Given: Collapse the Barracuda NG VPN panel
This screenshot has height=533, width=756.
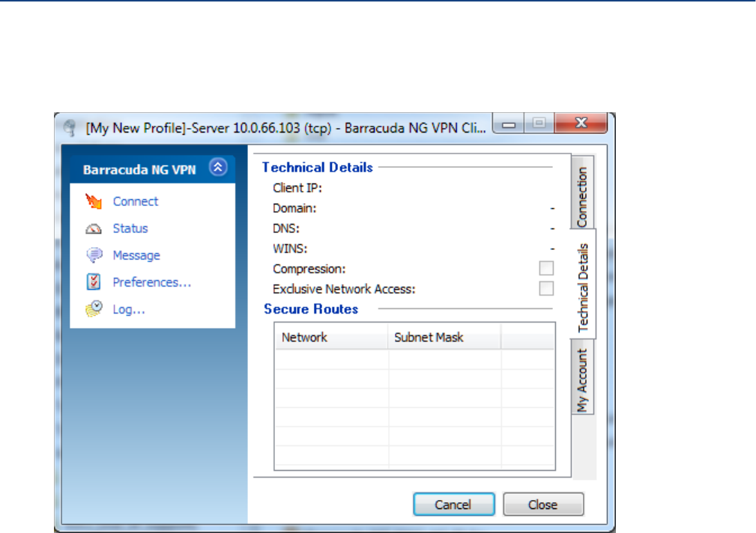Looking at the screenshot, I should [x=218, y=168].
